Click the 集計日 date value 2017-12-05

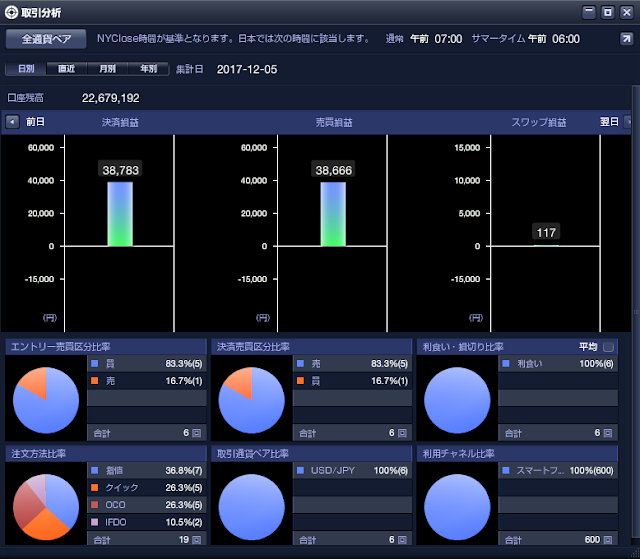(x=247, y=69)
